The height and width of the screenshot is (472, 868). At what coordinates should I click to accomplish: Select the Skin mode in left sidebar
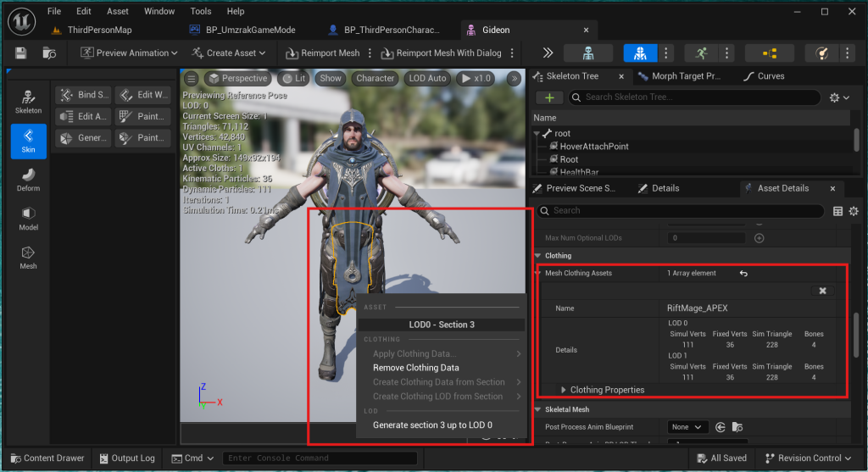click(28, 142)
